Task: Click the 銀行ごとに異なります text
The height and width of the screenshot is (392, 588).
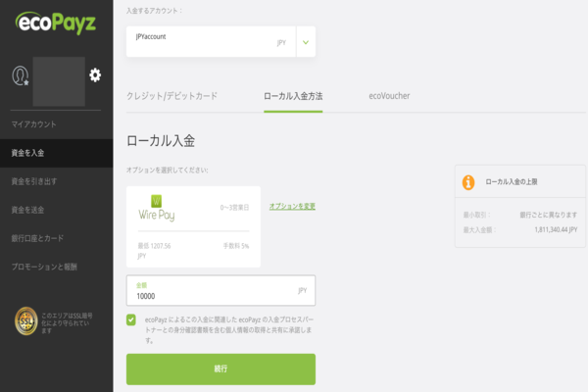Action: 548,215
